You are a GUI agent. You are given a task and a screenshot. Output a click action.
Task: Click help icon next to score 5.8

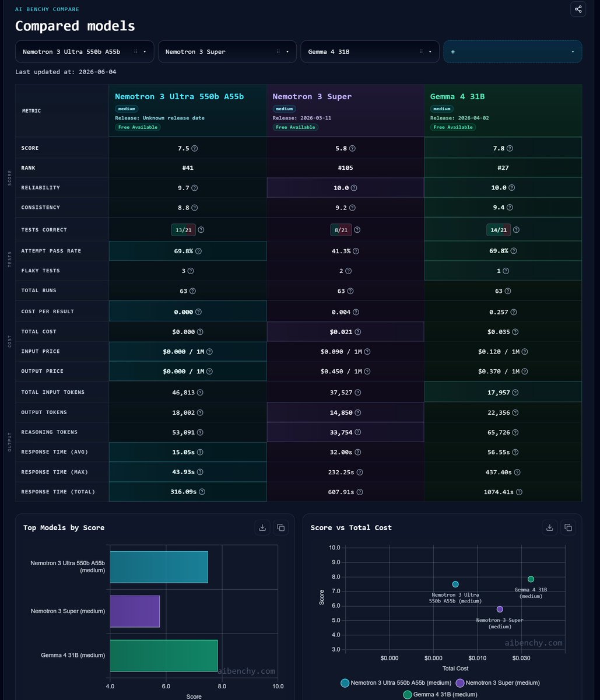click(x=353, y=148)
